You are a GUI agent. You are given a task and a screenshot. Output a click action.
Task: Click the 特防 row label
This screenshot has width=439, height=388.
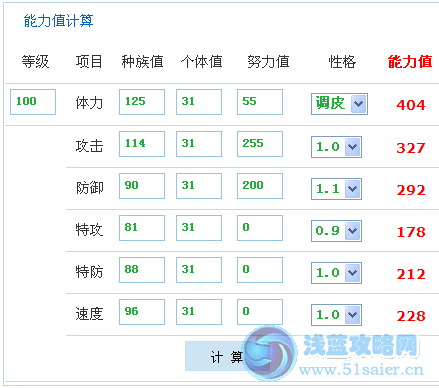(x=89, y=272)
